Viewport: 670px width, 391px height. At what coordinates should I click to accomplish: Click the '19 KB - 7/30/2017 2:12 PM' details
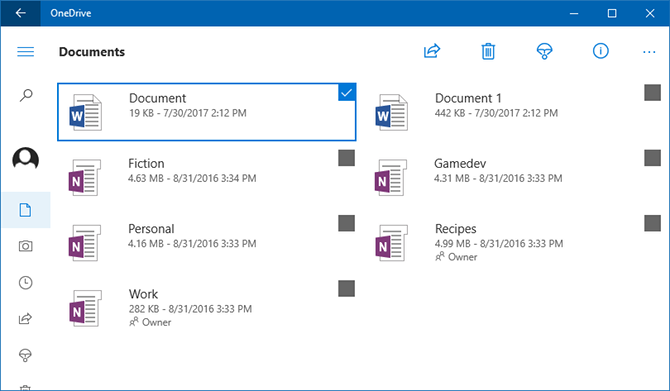188,113
